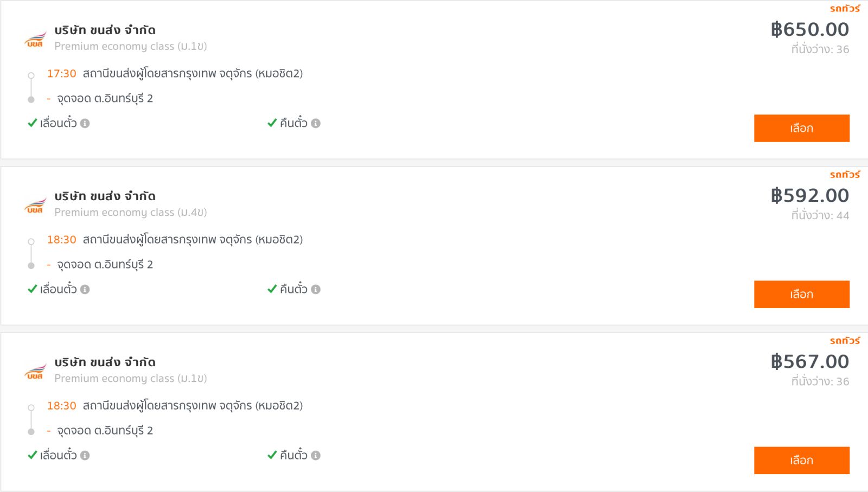This screenshot has height=492, width=868.
Task: Click ที่นั่งว่าง: 44 seats text
Action: [x=820, y=215]
